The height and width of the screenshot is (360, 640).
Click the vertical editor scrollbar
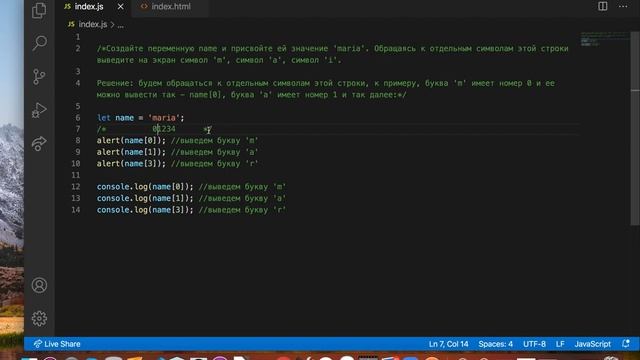pyautogui.click(x=635, y=129)
